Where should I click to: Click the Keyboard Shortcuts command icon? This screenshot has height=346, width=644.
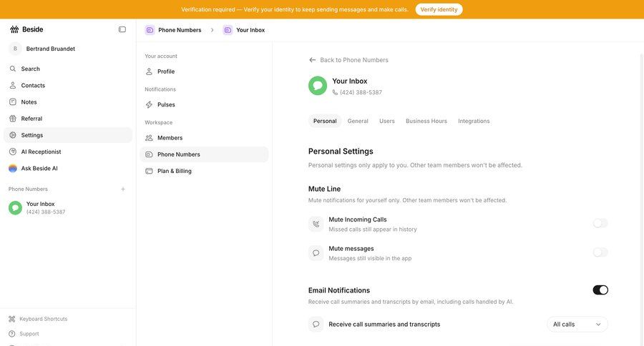(x=12, y=319)
